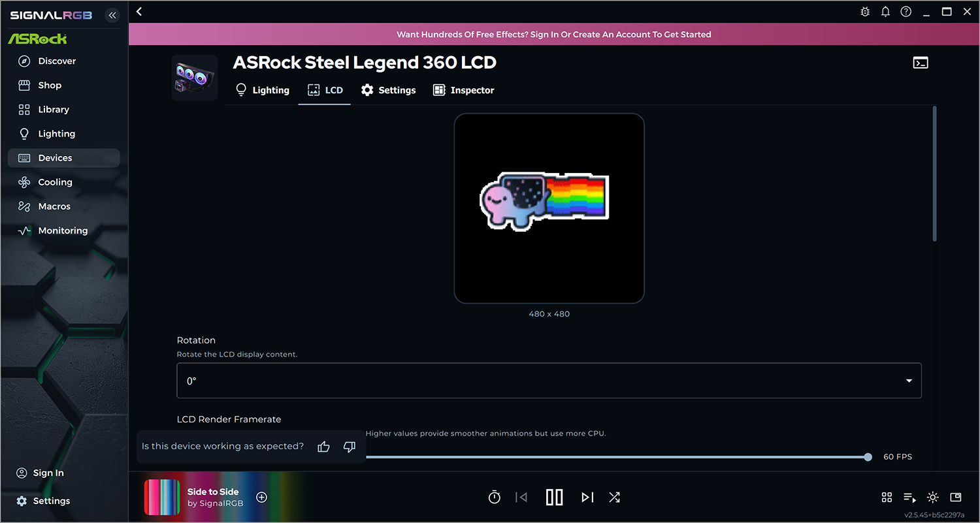Click the SignalRGB logo

[51, 15]
